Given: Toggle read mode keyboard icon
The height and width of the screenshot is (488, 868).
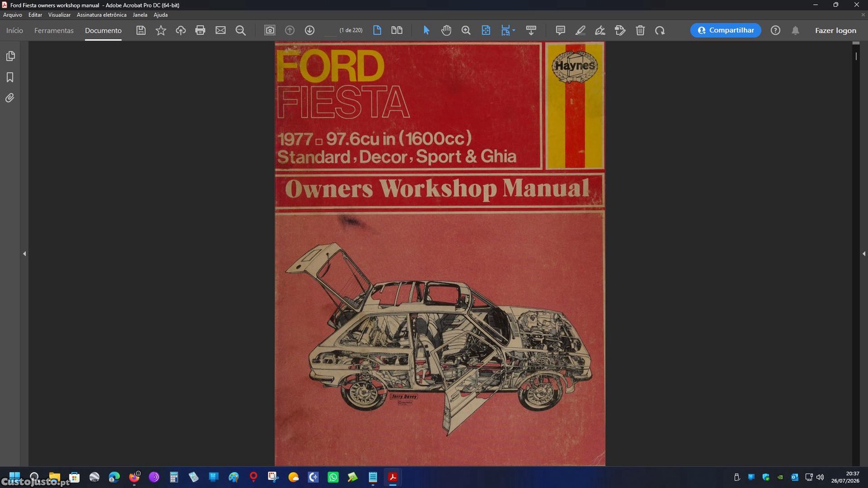Looking at the screenshot, I should pos(531,30).
